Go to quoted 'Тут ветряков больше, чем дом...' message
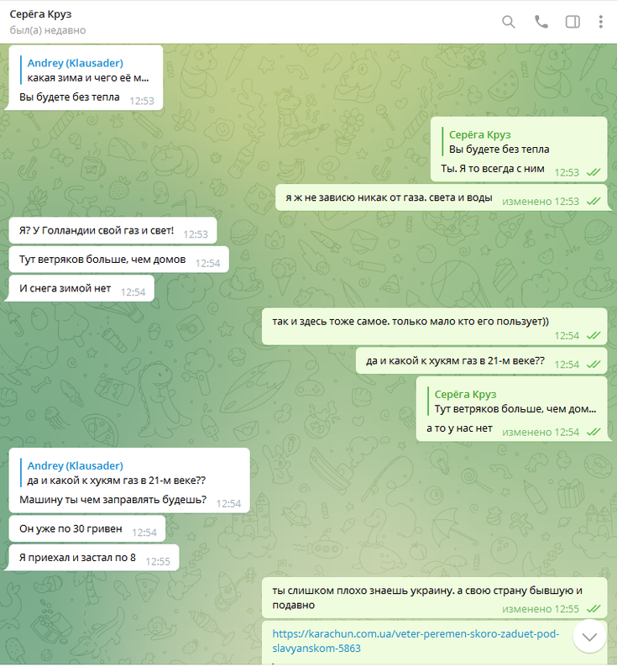 515,402
